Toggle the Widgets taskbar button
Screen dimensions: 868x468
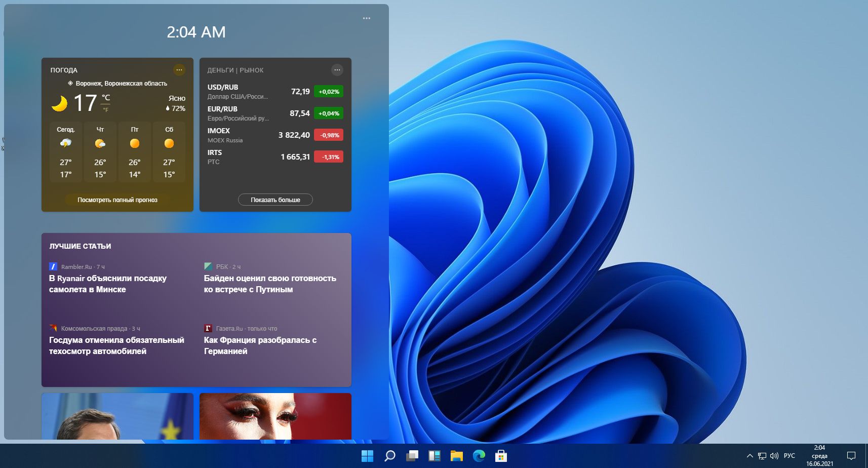[x=435, y=456]
